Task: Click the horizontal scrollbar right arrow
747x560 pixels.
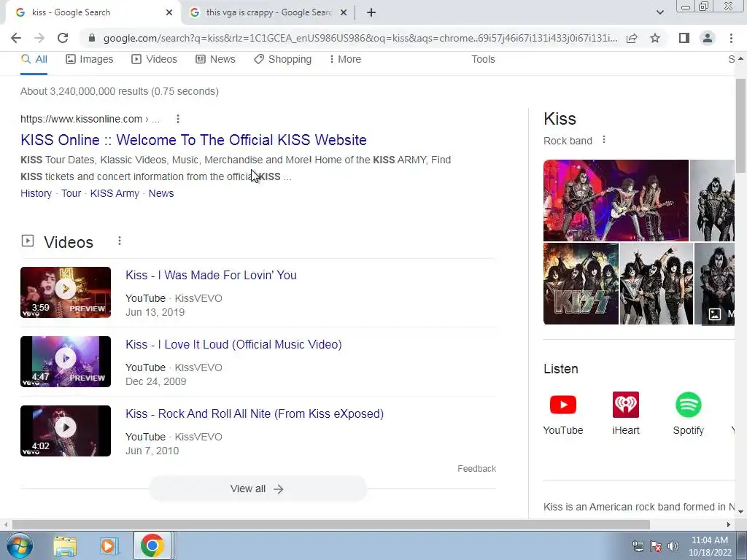Action: [729, 524]
